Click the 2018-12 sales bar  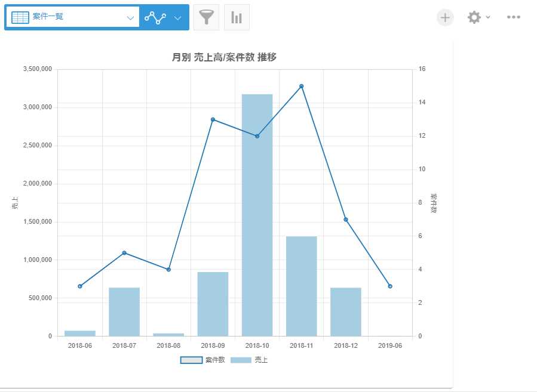point(346,312)
